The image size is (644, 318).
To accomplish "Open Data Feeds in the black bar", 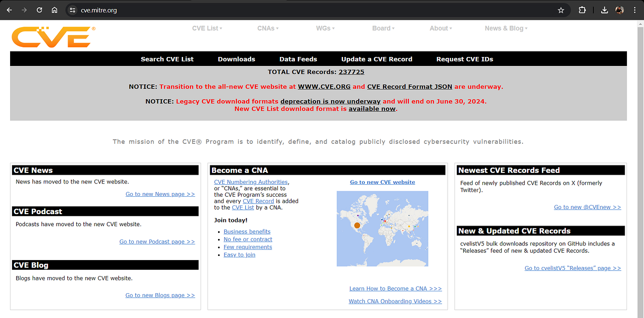I will click(x=298, y=59).
